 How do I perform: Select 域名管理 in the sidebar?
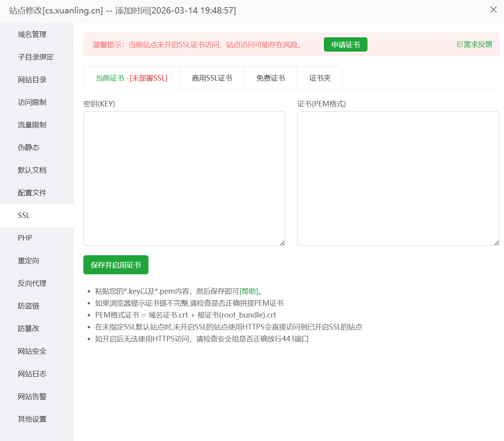pos(32,35)
